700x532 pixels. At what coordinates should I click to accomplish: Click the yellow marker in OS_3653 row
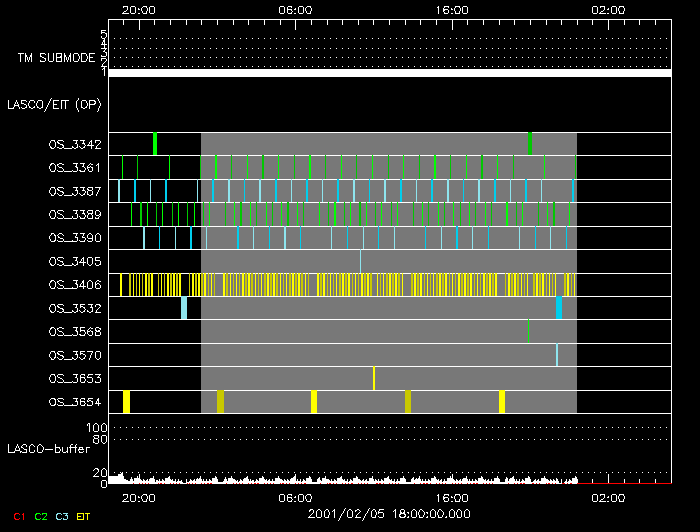374,378
